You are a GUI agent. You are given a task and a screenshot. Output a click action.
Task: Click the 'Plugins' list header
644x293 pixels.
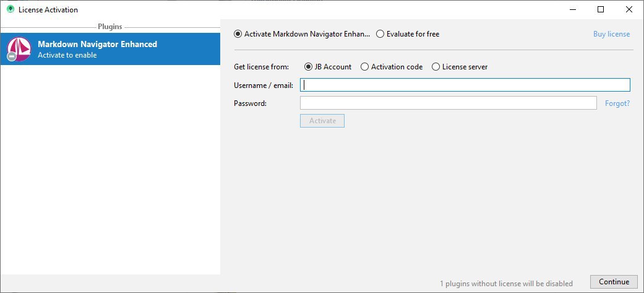(110, 27)
